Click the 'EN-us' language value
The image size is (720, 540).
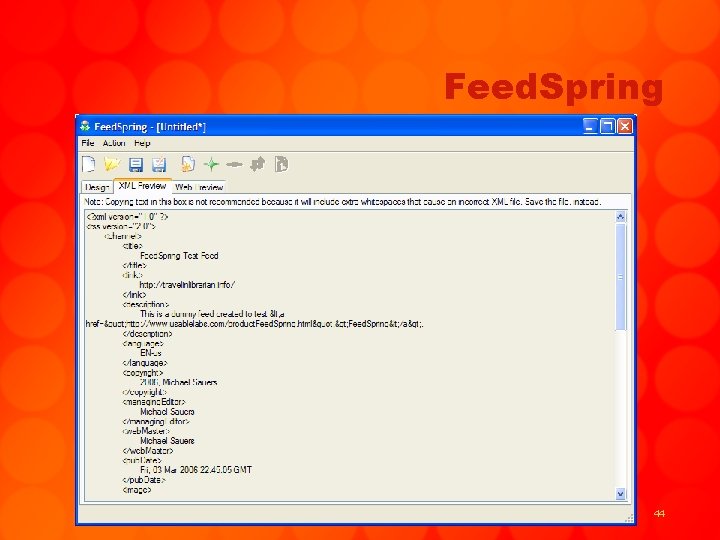151,353
